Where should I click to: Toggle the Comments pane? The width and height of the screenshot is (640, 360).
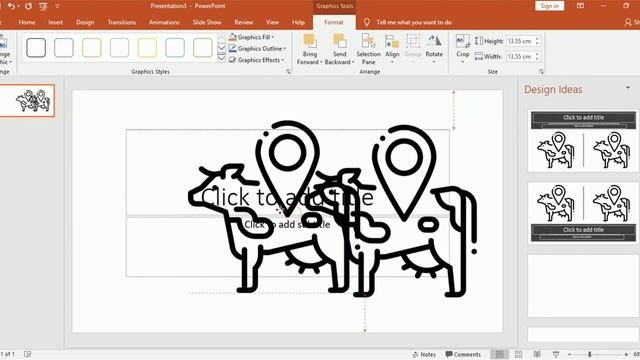pyautogui.click(x=463, y=354)
